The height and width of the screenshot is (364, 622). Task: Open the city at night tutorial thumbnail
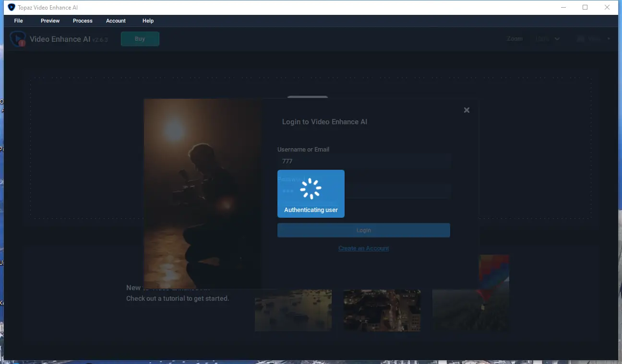click(382, 310)
